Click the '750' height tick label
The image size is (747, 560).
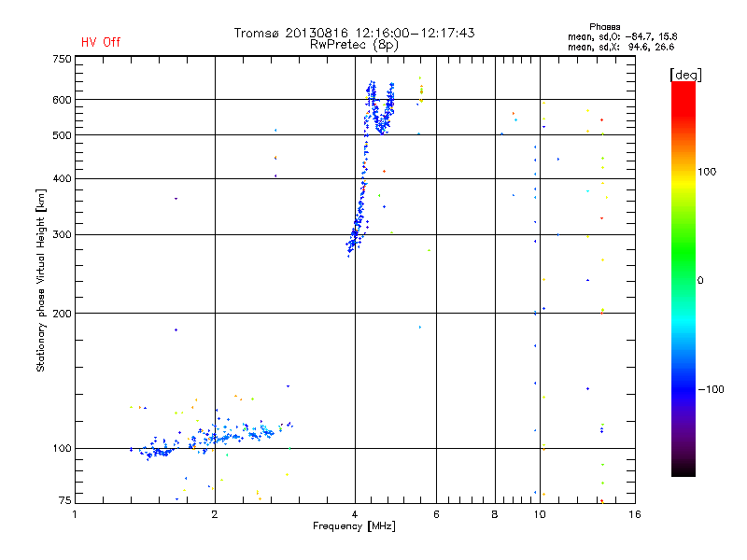point(62,59)
